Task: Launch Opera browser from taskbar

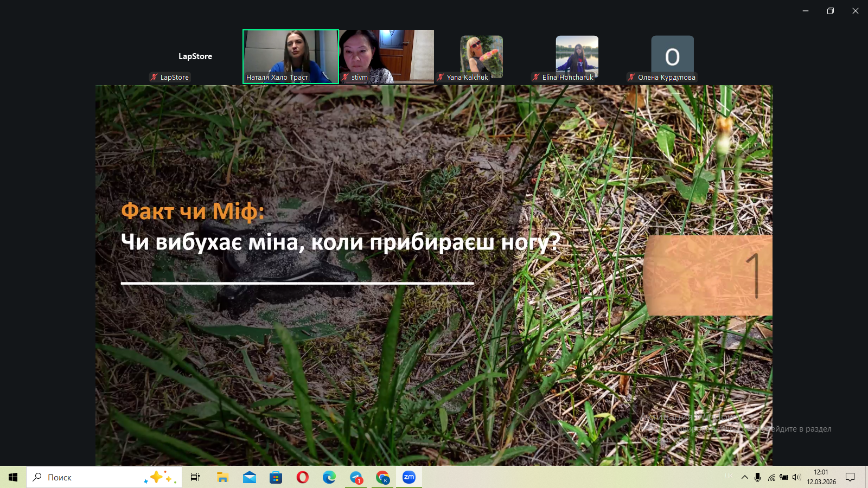Action: pos(303,477)
